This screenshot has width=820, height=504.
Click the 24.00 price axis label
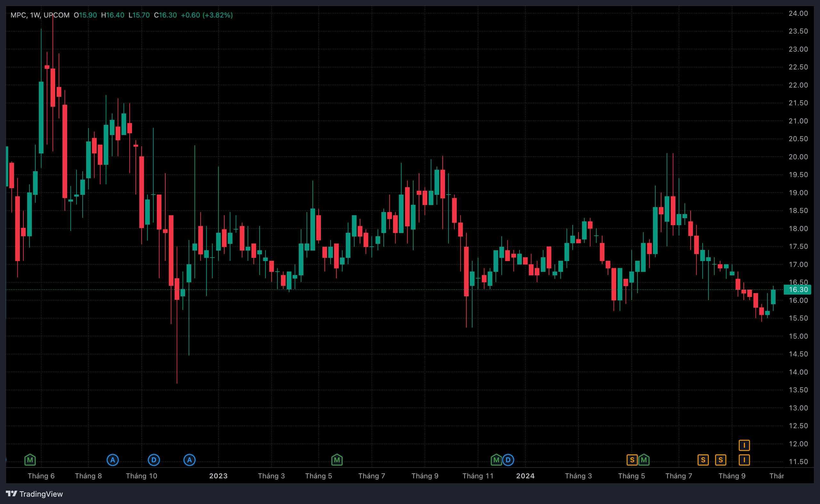[x=798, y=13]
